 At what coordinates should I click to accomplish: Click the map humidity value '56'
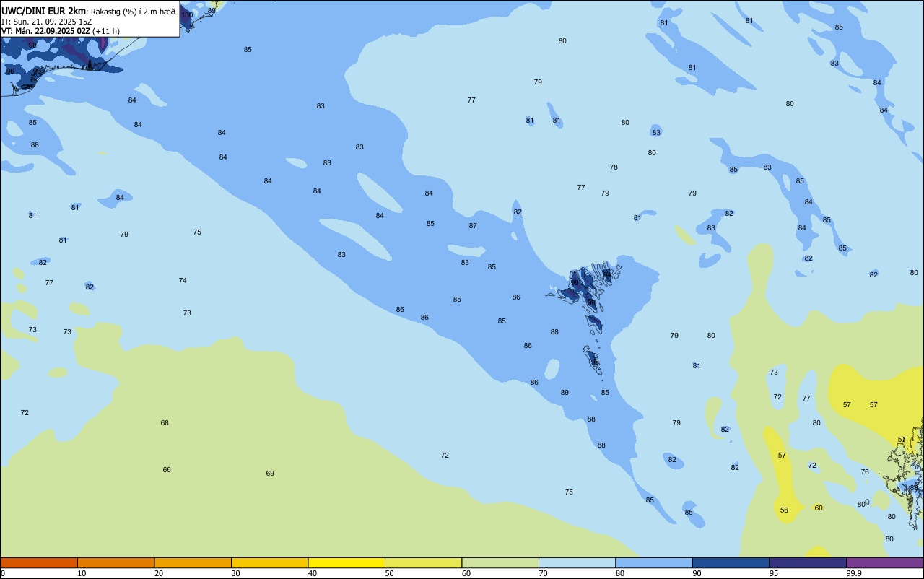pos(784,510)
